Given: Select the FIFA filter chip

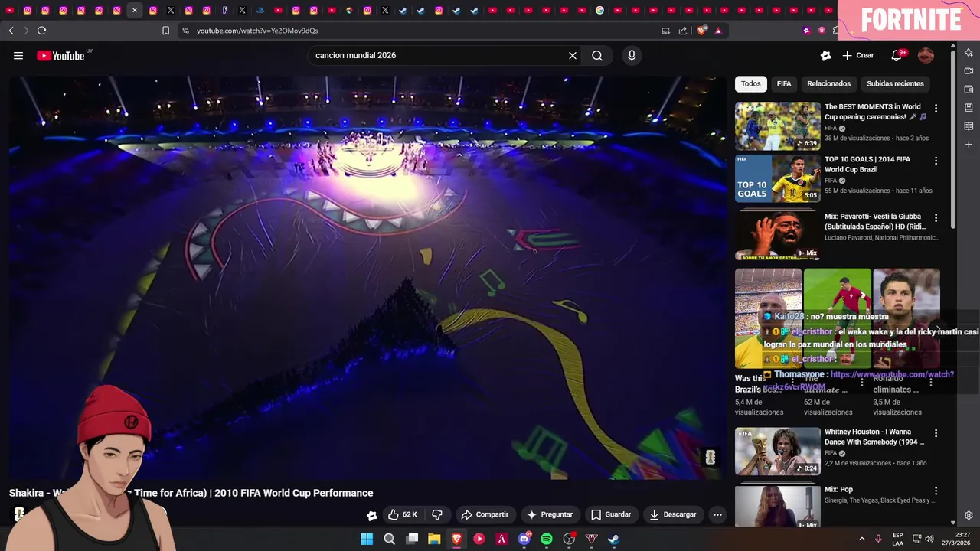Looking at the screenshot, I should [784, 84].
